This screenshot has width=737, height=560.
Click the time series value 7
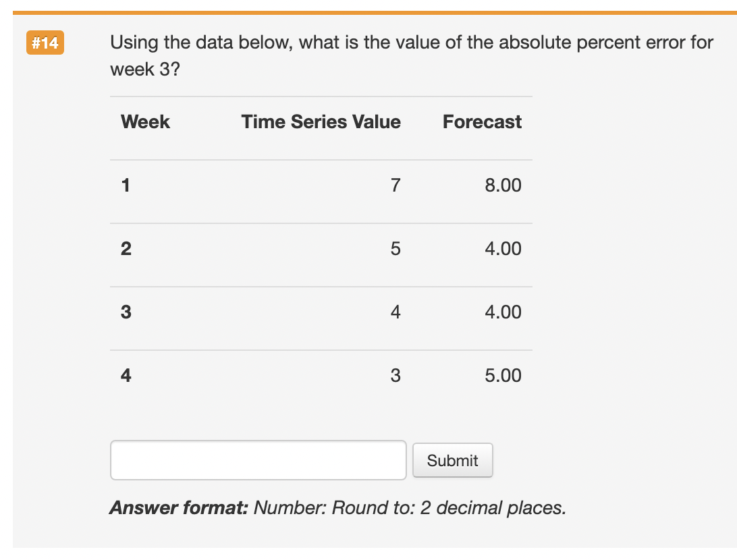[x=396, y=185]
